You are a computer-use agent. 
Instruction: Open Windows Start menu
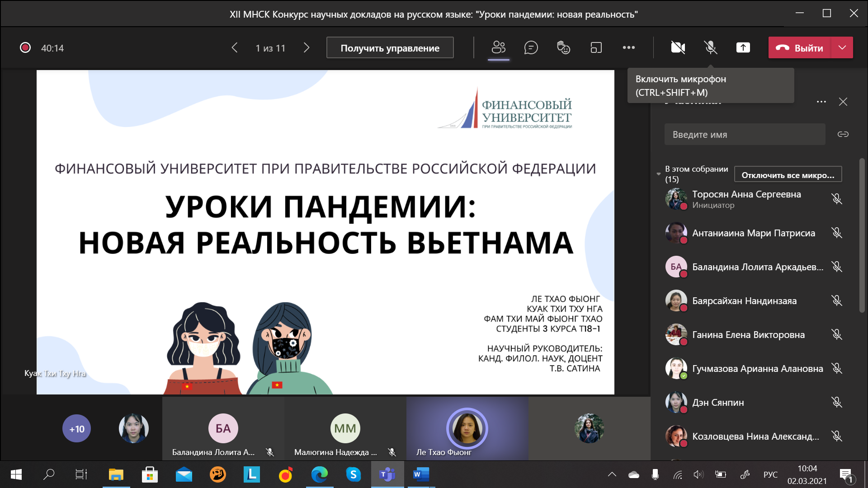[x=16, y=474]
